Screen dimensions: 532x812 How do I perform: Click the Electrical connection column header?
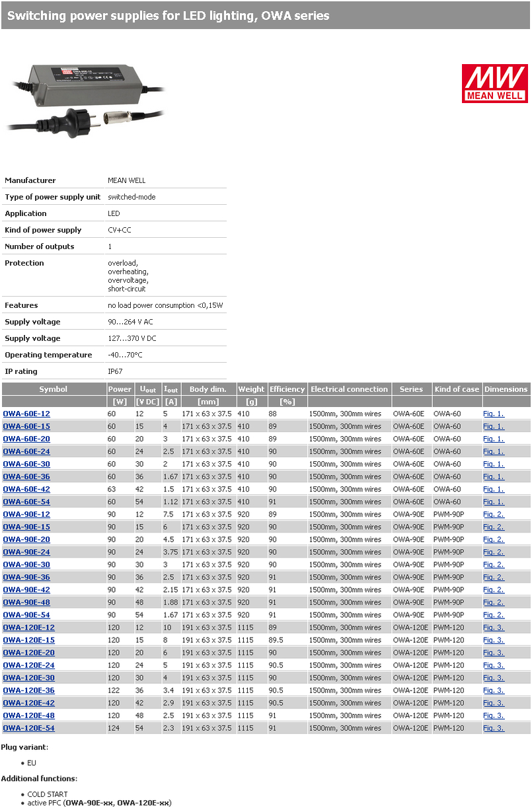pos(349,389)
